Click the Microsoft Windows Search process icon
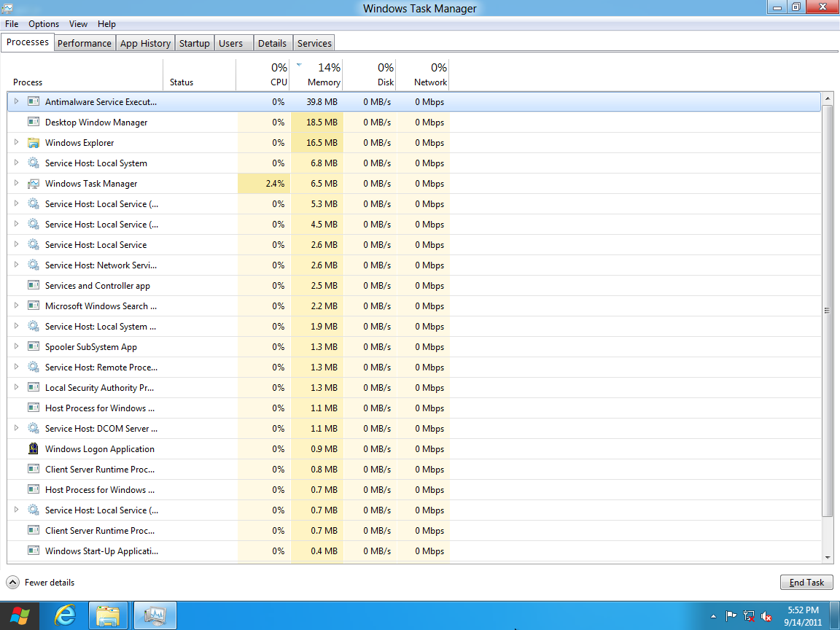Viewport: 840px width, 630px height. 34,306
